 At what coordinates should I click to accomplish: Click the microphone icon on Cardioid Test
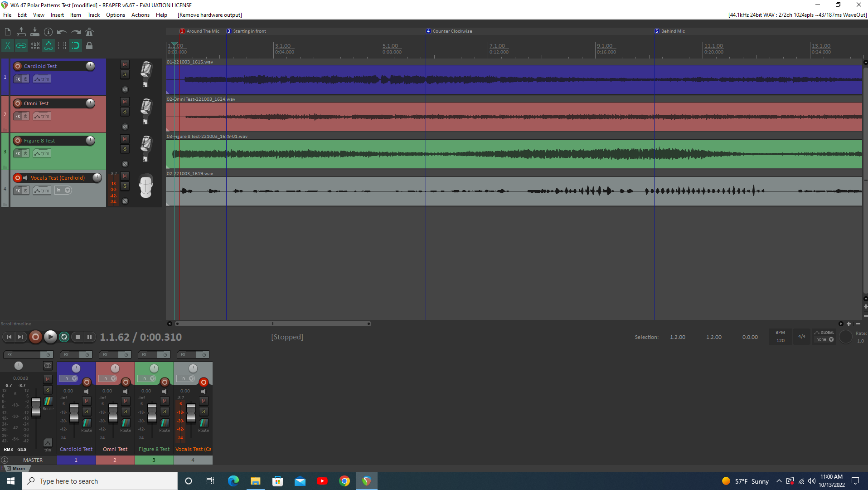pyautogui.click(x=145, y=74)
